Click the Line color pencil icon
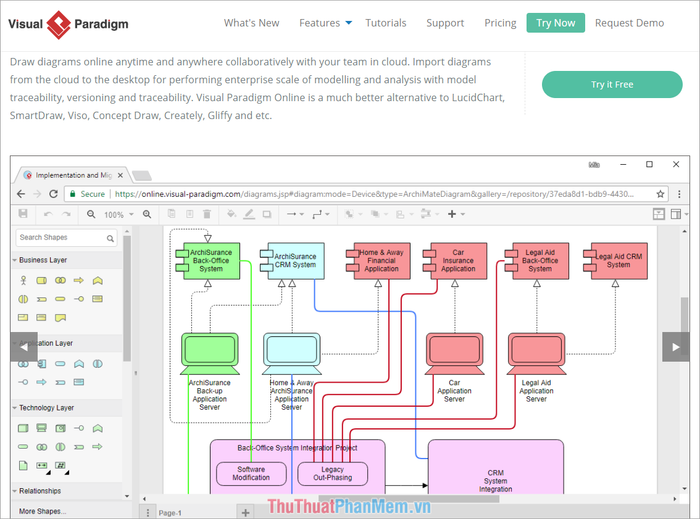 [x=249, y=214]
